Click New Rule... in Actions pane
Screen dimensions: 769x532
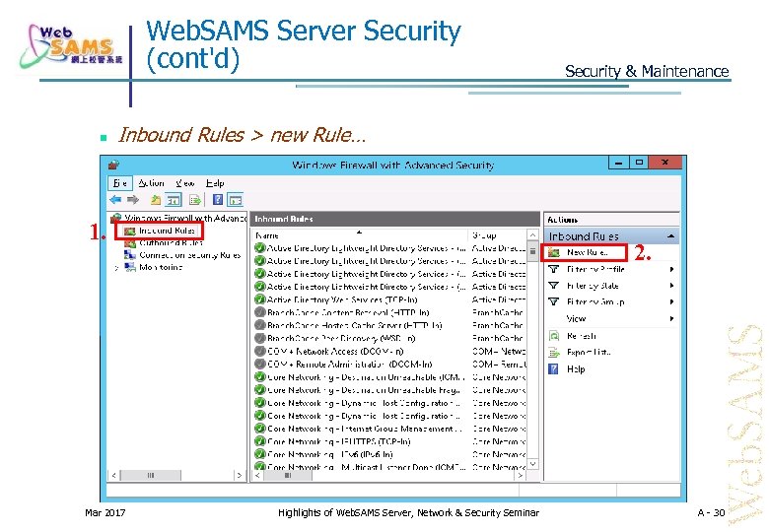pos(588,252)
